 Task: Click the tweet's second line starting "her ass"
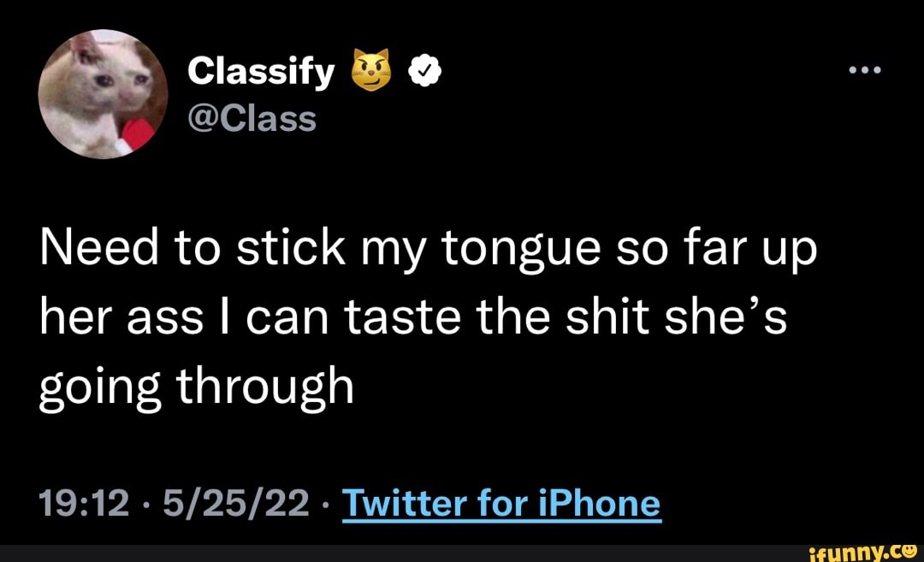412,321
